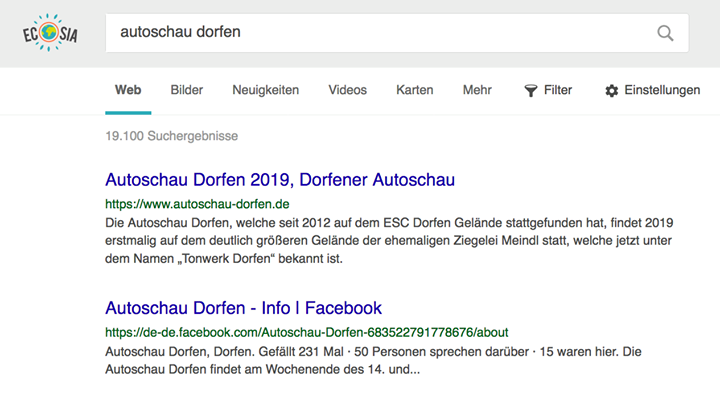Open the Karten tab

[x=415, y=90]
